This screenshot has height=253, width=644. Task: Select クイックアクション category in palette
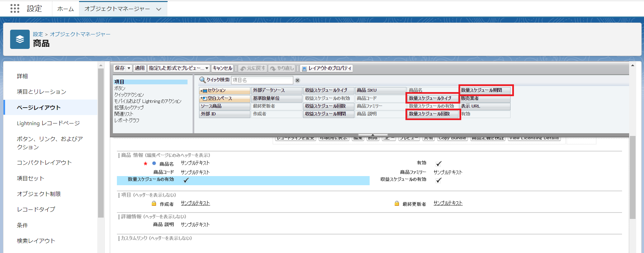tap(129, 95)
